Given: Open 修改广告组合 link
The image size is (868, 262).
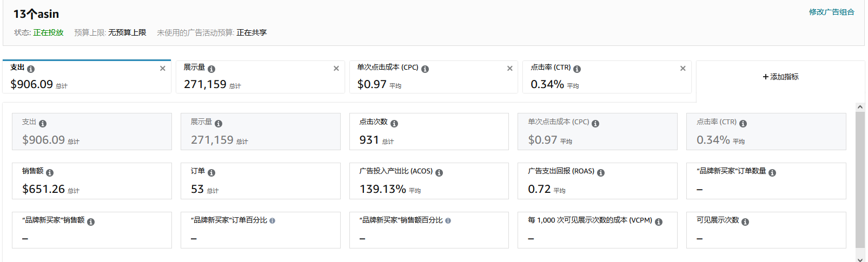Looking at the screenshot, I should [831, 12].
